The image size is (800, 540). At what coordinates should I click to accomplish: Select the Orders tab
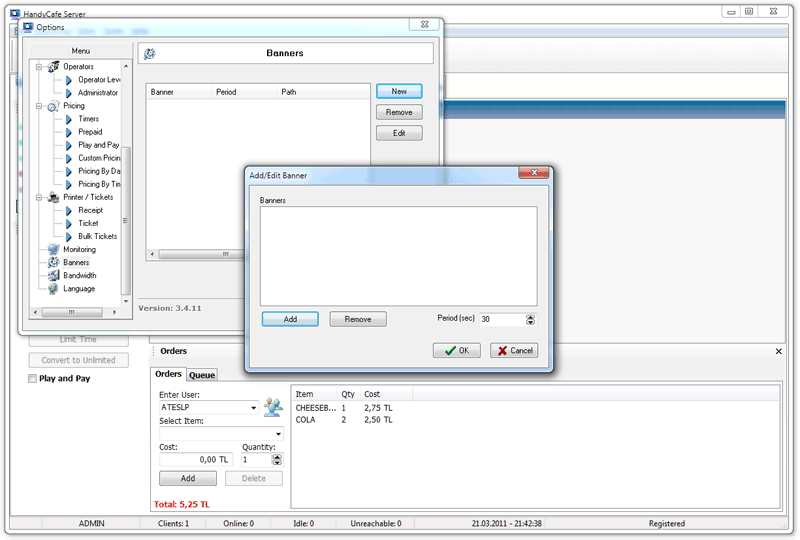(x=168, y=374)
